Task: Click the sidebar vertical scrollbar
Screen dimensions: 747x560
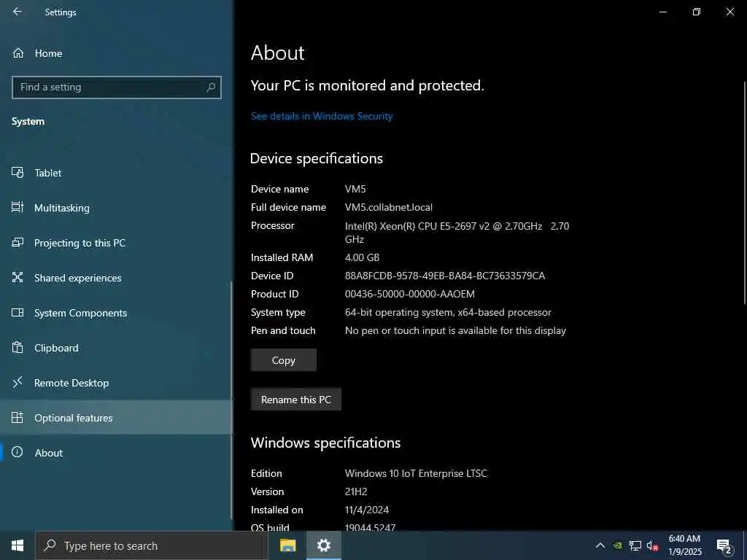Action: tap(231, 400)
